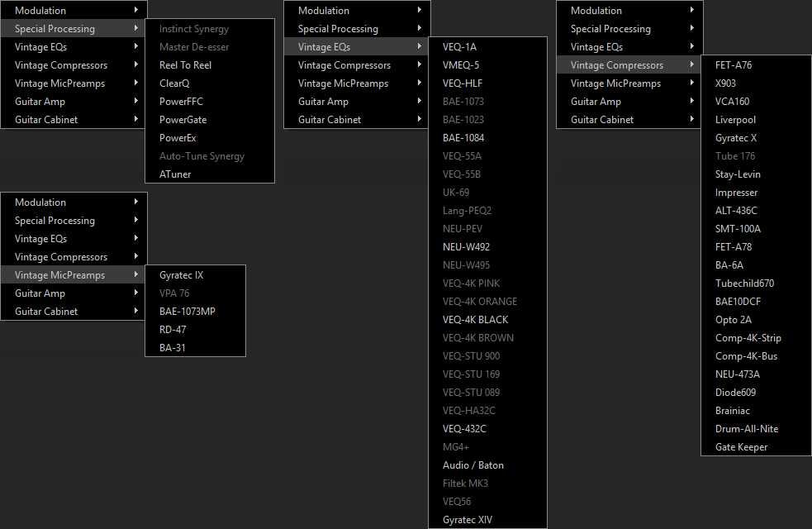Pick the Opto 2A compressor
This screenshot has width=812, height=529.
click(756, 320)
